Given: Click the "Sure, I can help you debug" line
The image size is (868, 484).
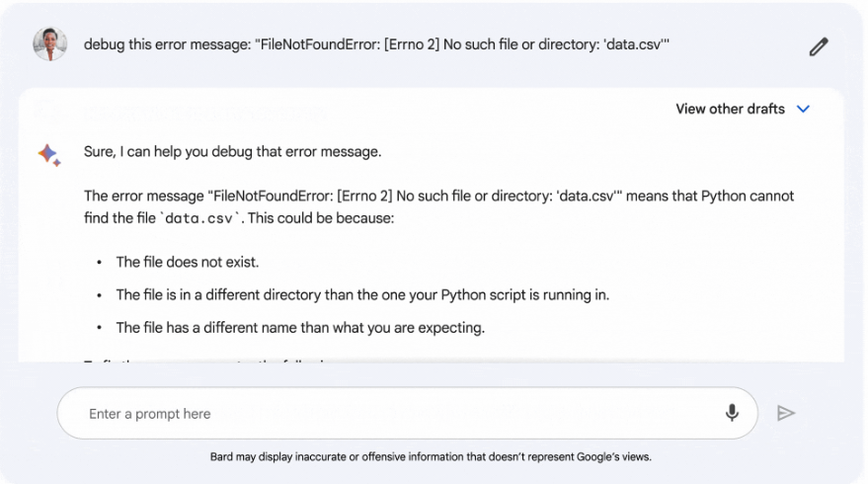Looking at the screenshot, I should click(x=232, y=152).
